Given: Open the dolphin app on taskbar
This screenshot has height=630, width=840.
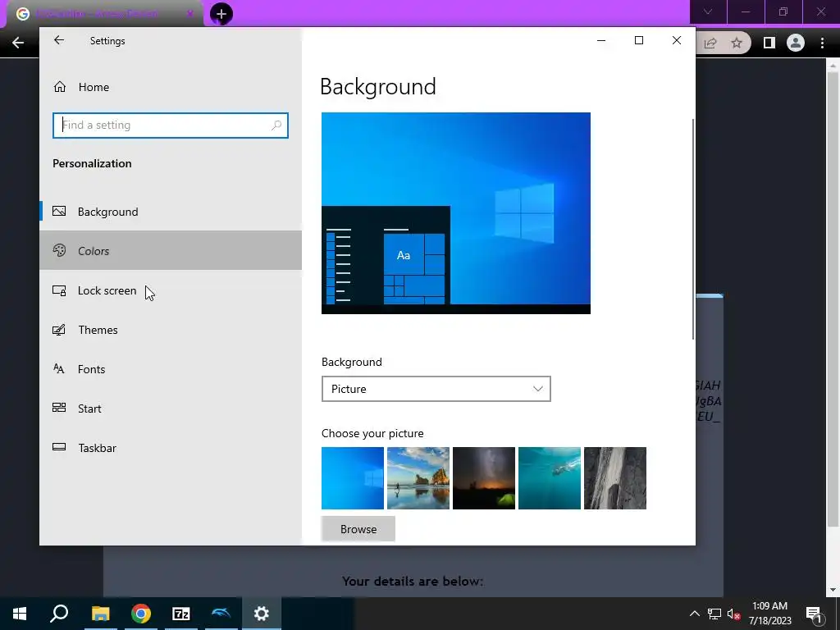Looking at the screenshot, I should click(221, 614).
